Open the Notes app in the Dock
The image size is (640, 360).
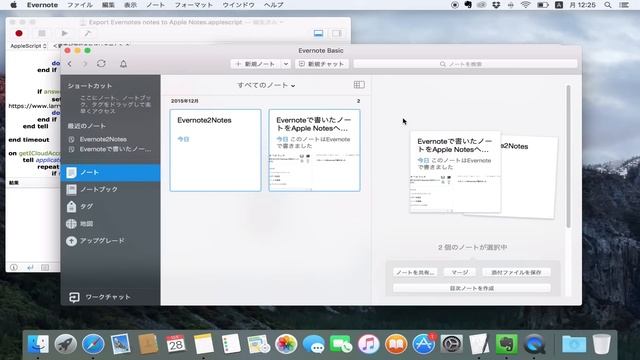pos(203,344)
